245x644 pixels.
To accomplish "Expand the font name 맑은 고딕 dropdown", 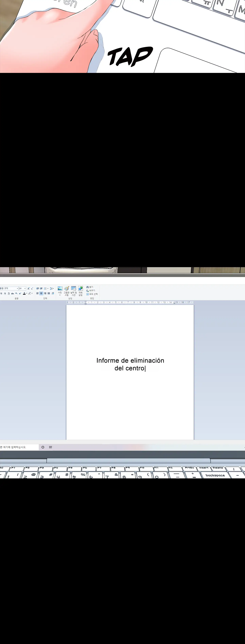I will tap(17, 288).
